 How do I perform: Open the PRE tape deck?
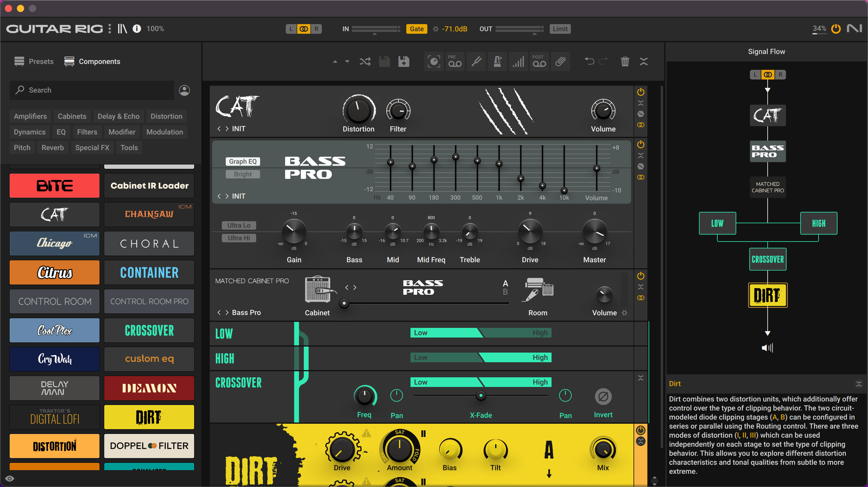455,61
